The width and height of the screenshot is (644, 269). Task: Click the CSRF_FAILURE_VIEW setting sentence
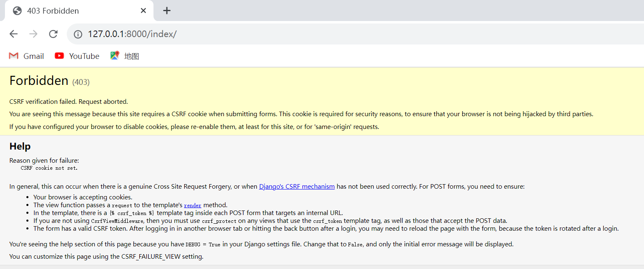pyautogui.click(x=106, y=257)
